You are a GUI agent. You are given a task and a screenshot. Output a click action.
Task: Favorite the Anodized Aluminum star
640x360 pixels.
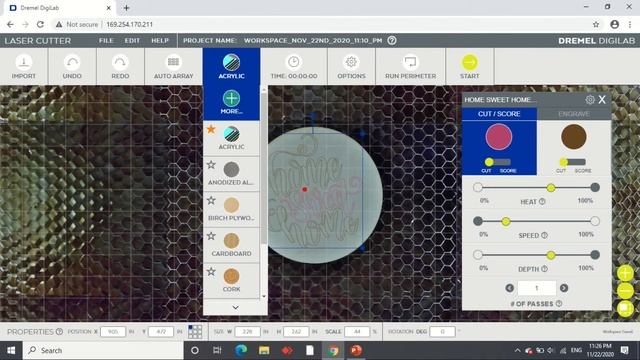click(x=211, y=165)
